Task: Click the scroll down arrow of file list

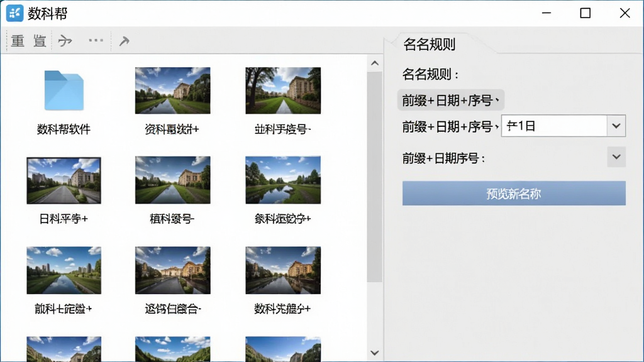Action: [375, 353]
